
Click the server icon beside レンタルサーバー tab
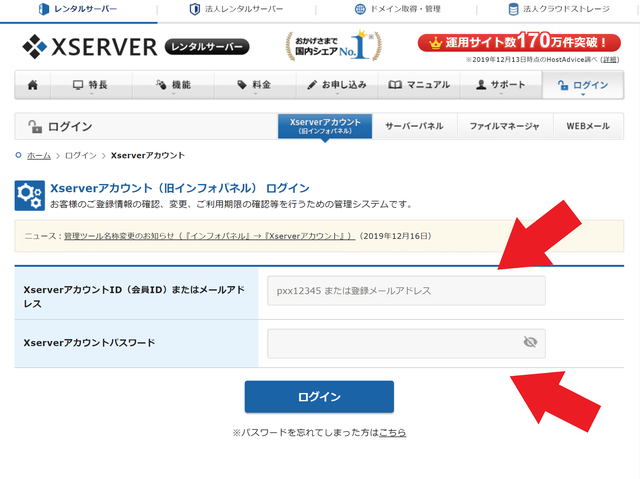point(43,9)
